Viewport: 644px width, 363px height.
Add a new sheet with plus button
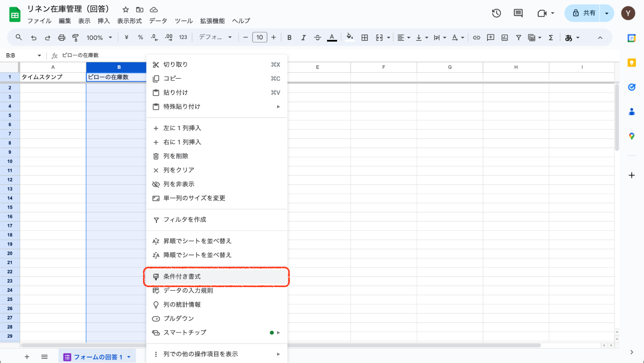click(x=27, y=357)
